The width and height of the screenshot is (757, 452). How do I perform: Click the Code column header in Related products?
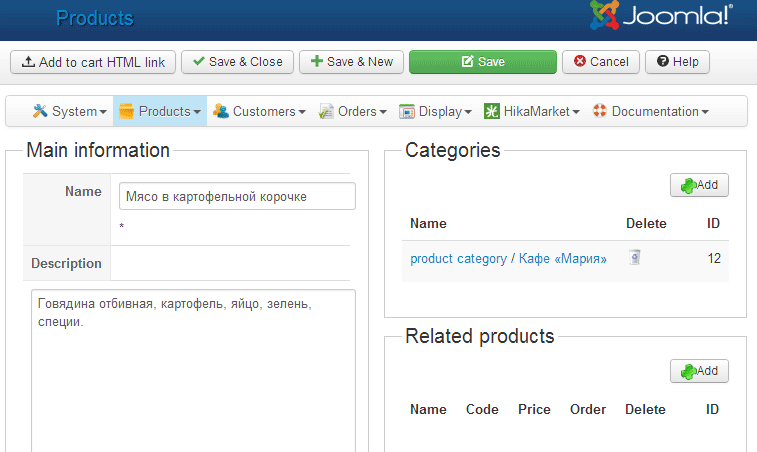tap(482, 410)
